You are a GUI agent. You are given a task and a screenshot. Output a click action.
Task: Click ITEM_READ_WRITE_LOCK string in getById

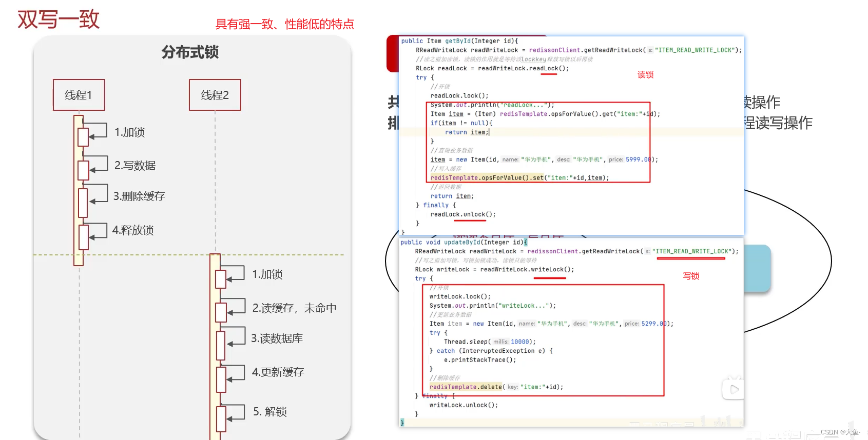696,50
